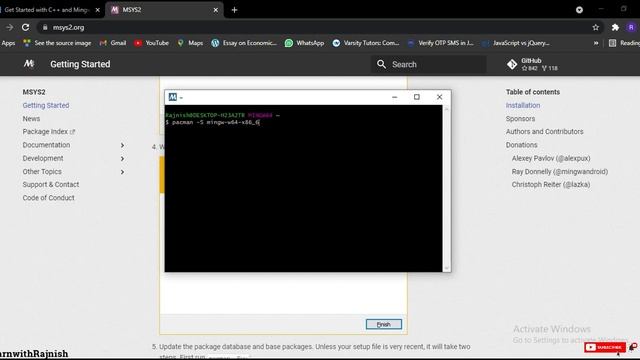Close the MSYS2 terminal window
The width and height of the screenshot is (640, 360).
440,97
